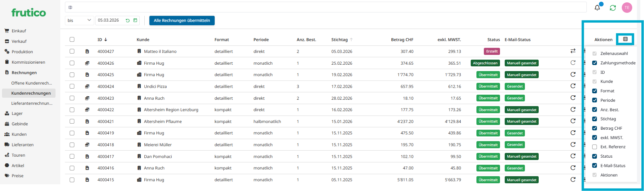
Task: Open the calendar date picker icon
Action: click(135, 21)
